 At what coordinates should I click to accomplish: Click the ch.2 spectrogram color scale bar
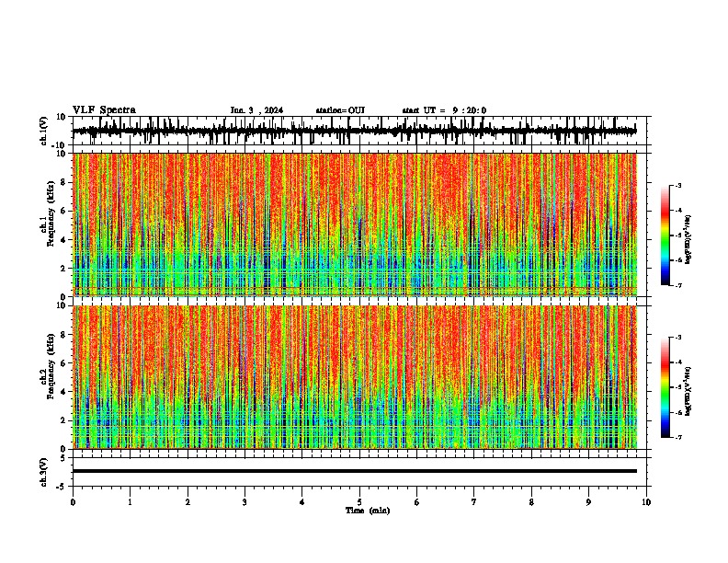tap(665, 387)
